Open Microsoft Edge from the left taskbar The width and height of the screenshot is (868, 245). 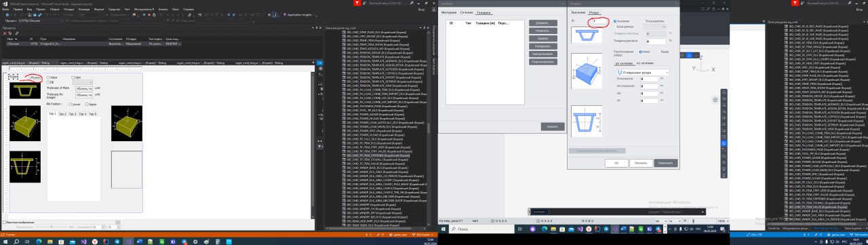[x=39, y=242]
